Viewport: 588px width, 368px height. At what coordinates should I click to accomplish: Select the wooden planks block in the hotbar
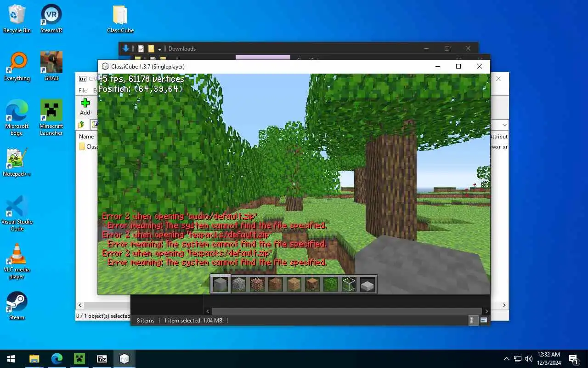[x=294, y=284]
